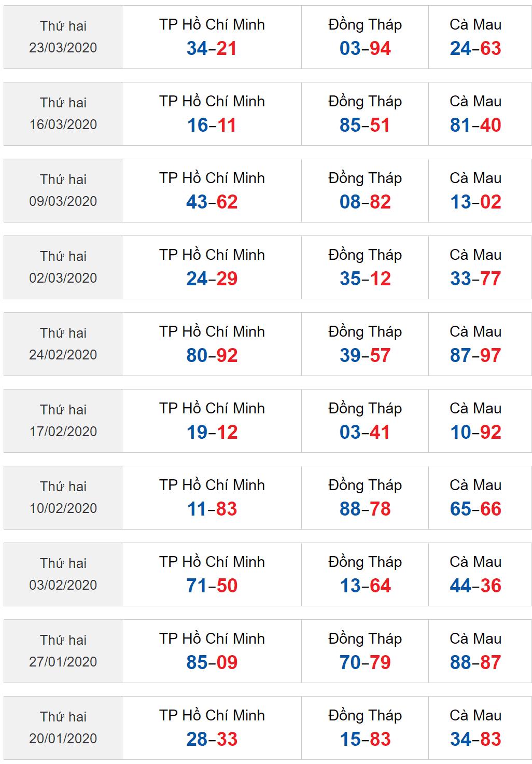Open the 16/03/2020 date cell
The image size is (532, 764).
63,114
